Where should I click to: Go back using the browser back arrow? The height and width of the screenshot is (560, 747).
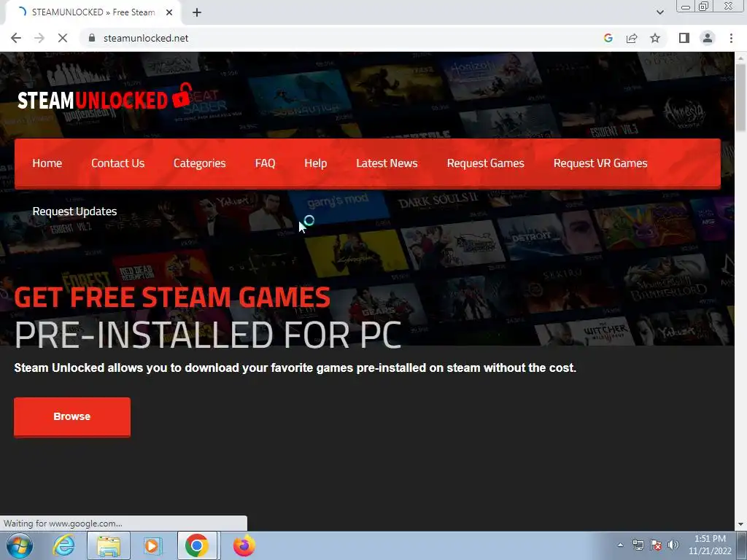16,38
